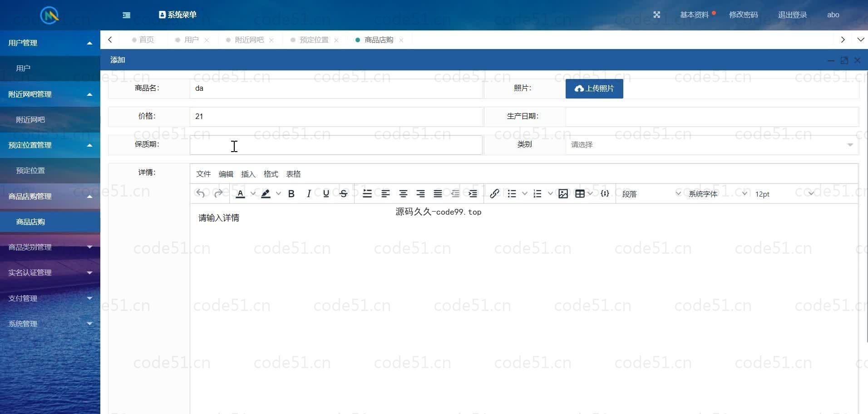Open 系统菜单 in top bar
This screenshot has width=868, height=414.
[178, 15]
